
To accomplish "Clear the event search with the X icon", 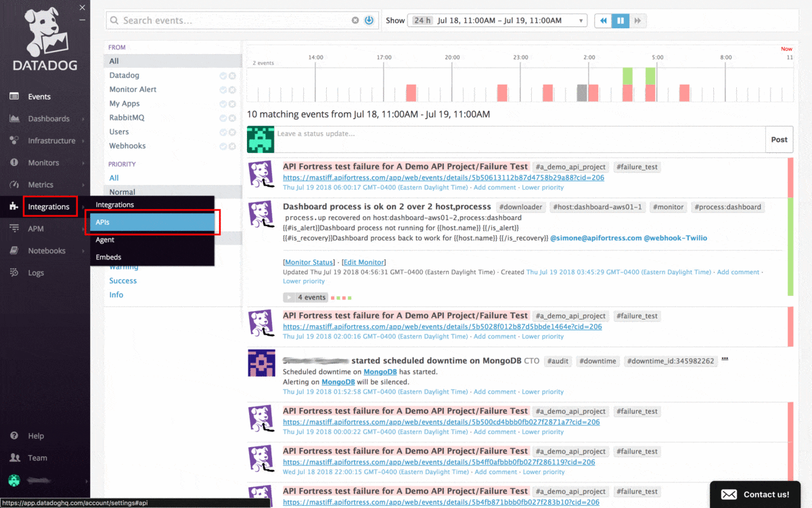I will (x=355, y=21).
